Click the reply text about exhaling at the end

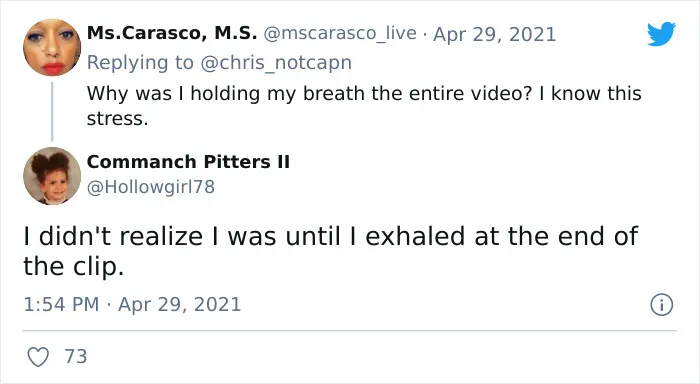331,251
